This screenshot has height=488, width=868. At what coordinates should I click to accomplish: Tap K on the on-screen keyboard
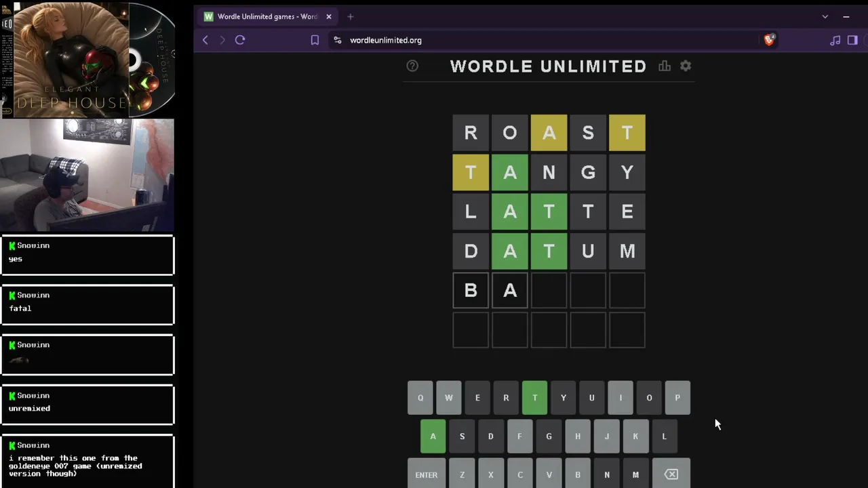tap(635, 436)
